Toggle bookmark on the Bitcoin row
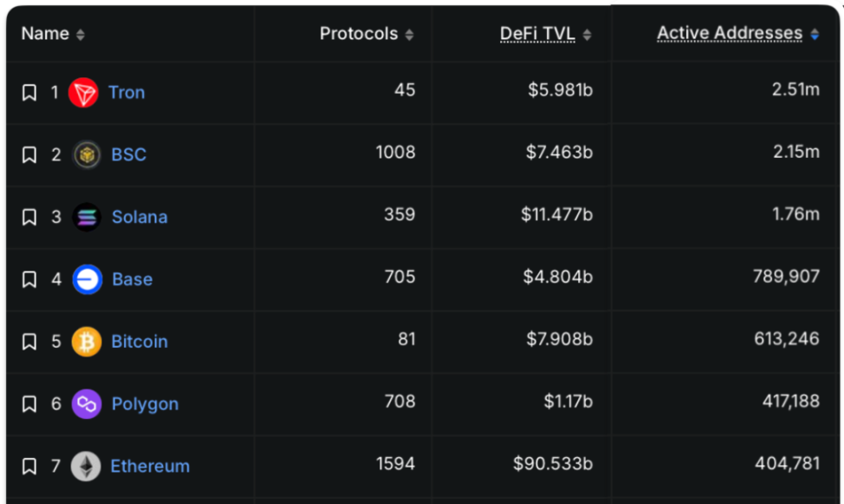The height and width of the screenshot is (504, 844). pos(29,342)
